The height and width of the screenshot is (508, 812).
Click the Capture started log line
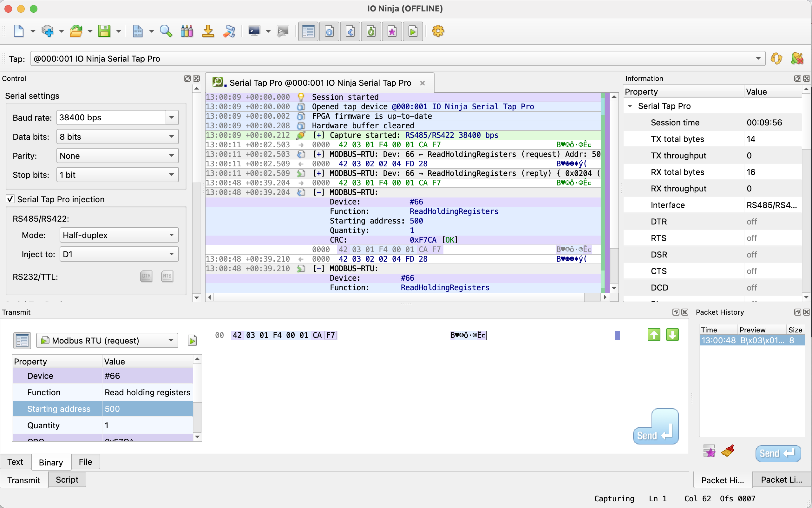pos(403,135)
